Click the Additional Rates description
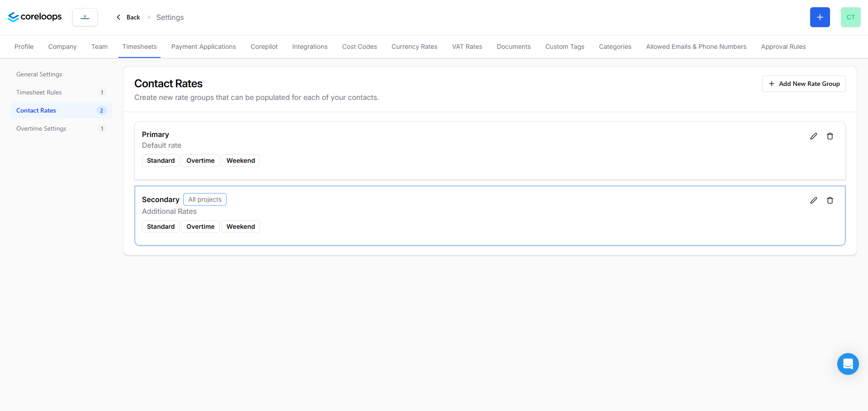The width and height of the screenshot is (868, 411). [x=169, y=211]
